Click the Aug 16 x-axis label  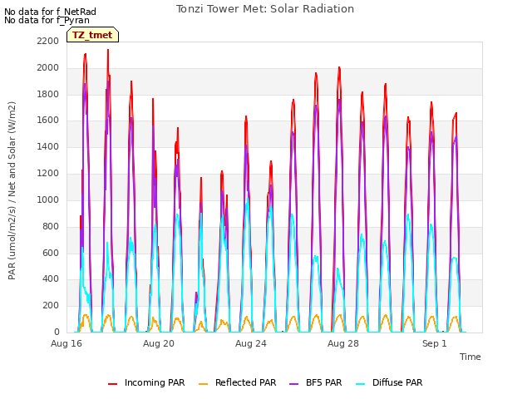(66, 343)
